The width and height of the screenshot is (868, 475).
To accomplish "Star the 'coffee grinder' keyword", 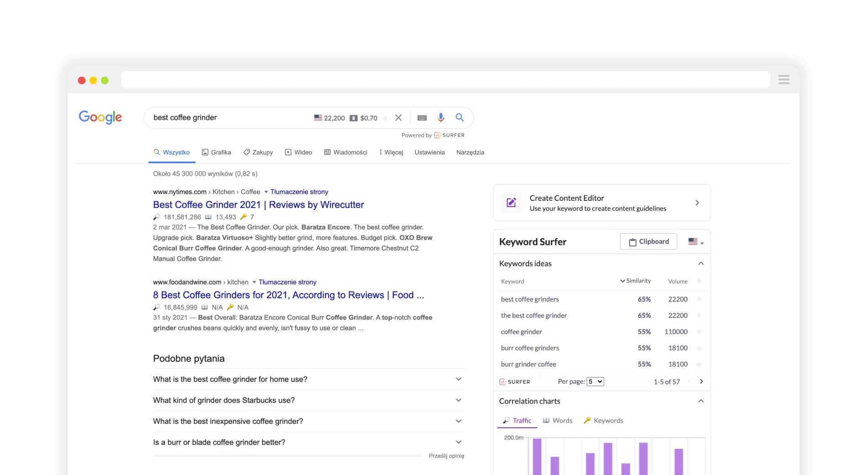I will pyautogui.click(x=699, y=331).
